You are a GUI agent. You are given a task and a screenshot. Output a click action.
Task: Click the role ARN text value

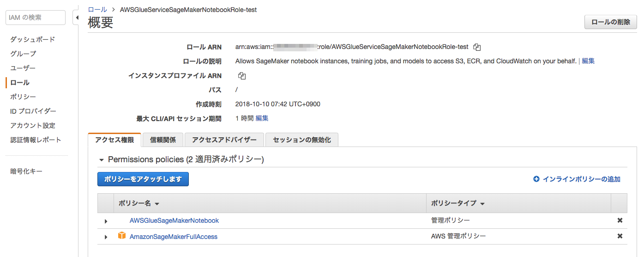(x=352, y=47)
